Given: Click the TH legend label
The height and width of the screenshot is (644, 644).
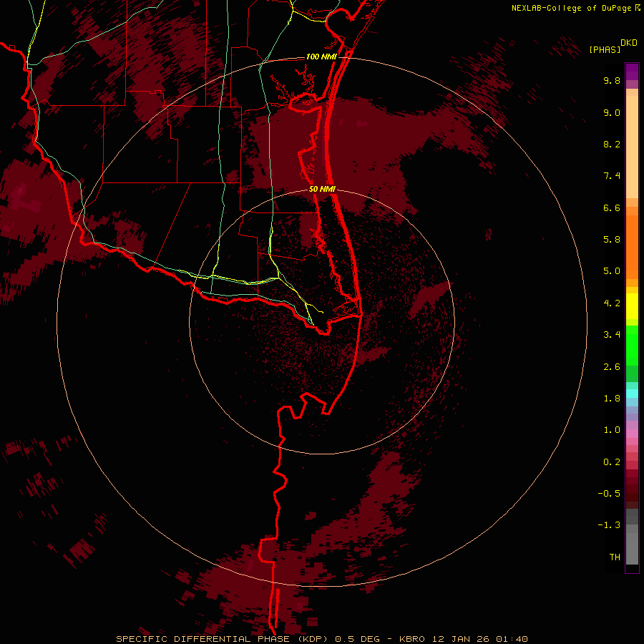Looking at the screenshot, I should (615, 557).
